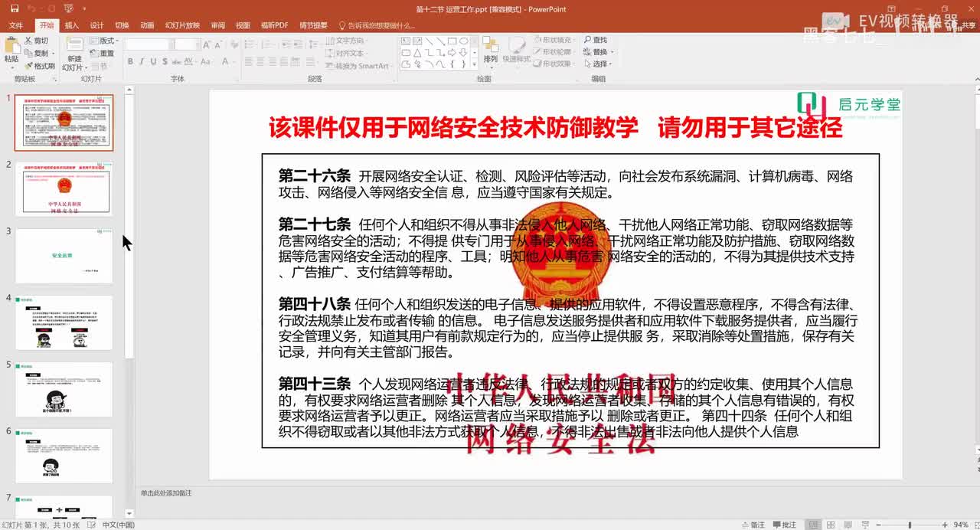This screenshot has width=980, height=530.
Task: Open the 审阅 ribbon tab
Action: tap(218, 25)
